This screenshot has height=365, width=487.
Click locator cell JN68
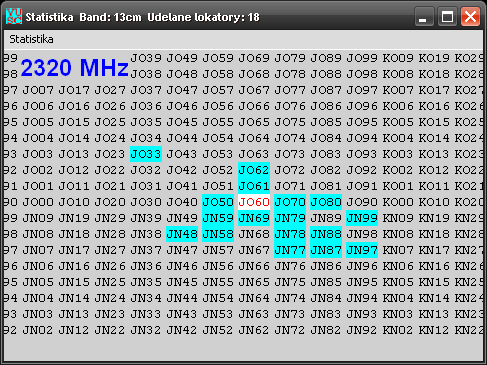tap(254, 234)
